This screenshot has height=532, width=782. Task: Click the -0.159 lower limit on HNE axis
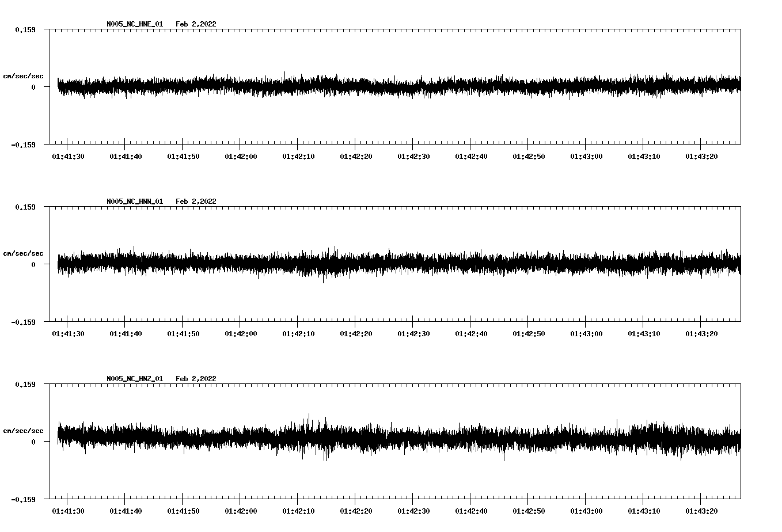pos(23,145)
